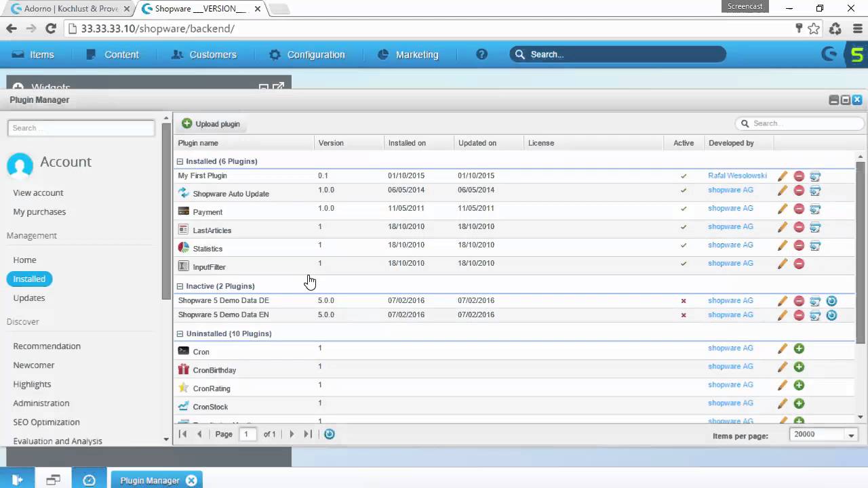
Task: Close the Plugin Manager taskbar tab
Action: point(191,481)
